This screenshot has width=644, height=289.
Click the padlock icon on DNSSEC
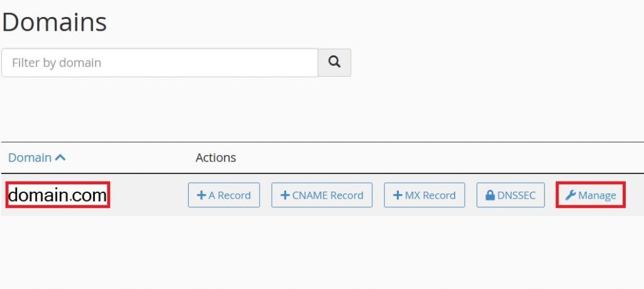490,195
